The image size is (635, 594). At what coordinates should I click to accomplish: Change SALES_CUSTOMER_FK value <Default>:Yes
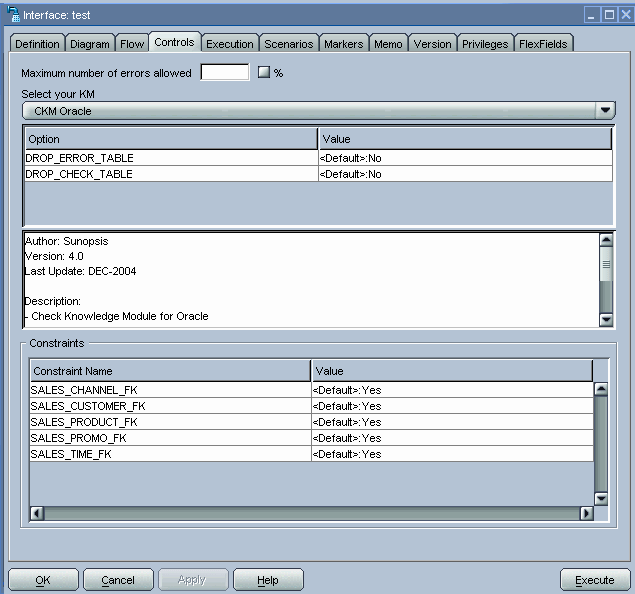452,406
